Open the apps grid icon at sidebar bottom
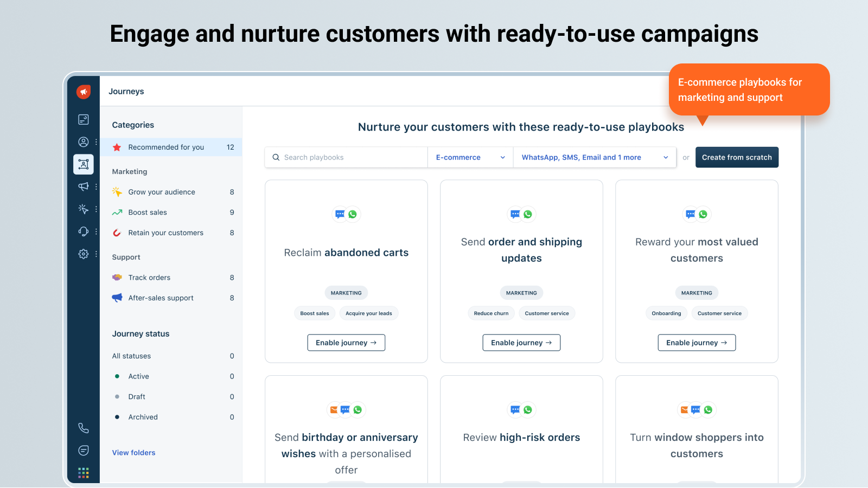Viewport: 868px width, 488px height. (x=83, y=472)
